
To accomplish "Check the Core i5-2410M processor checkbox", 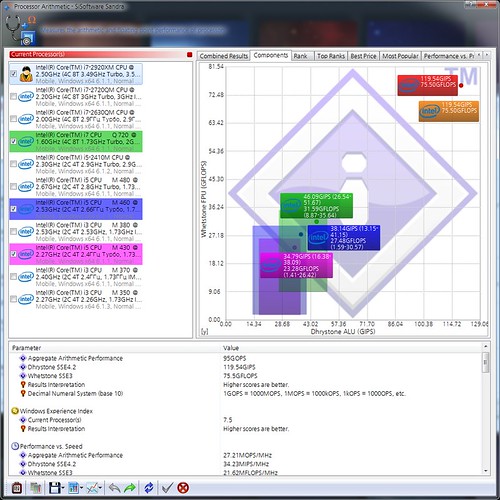I will (13, 164).
